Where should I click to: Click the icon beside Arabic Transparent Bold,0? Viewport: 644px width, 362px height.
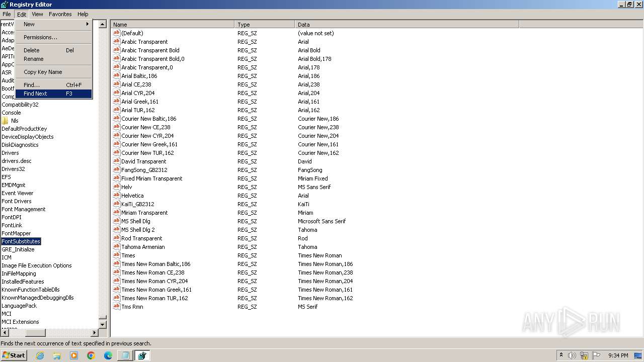pos(116,59)
